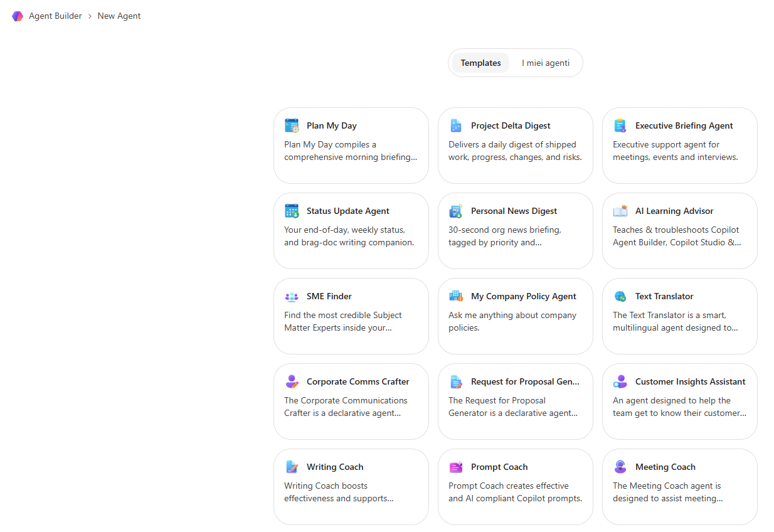
Task: Click the Status Update Agent calendar icon
Action: 292,211
